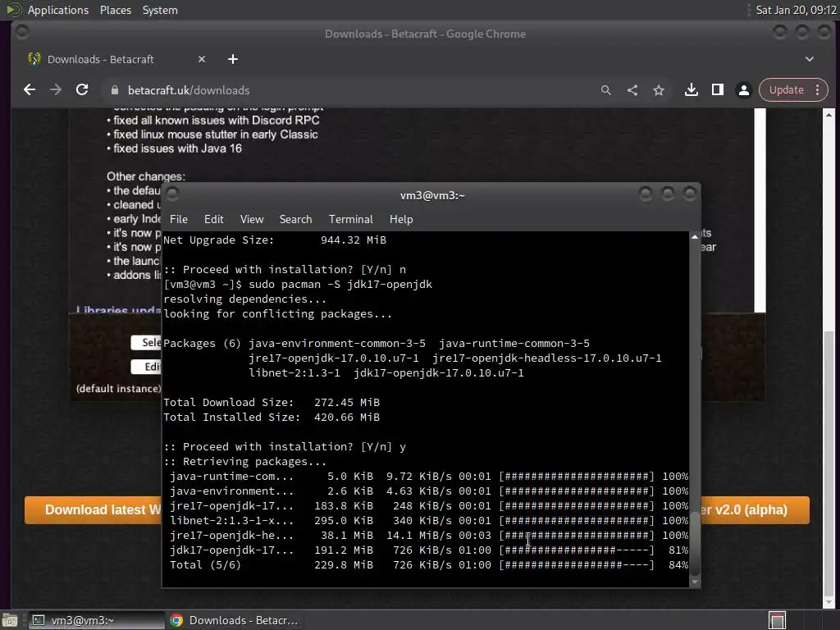Click the v2.0 (alpha) download button
The width and height of the screenshot is (840, 630).
pyautogui.click(x=756, y=509)
